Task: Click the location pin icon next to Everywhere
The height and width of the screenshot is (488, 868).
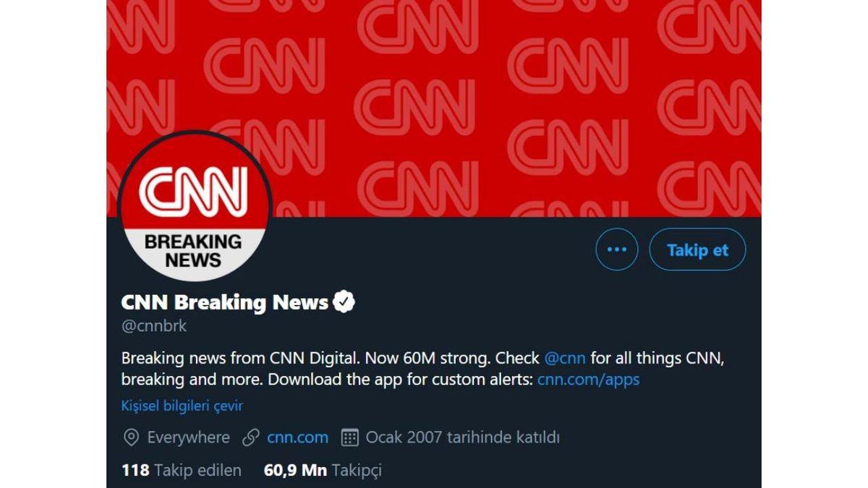Action: pos(132,437)
